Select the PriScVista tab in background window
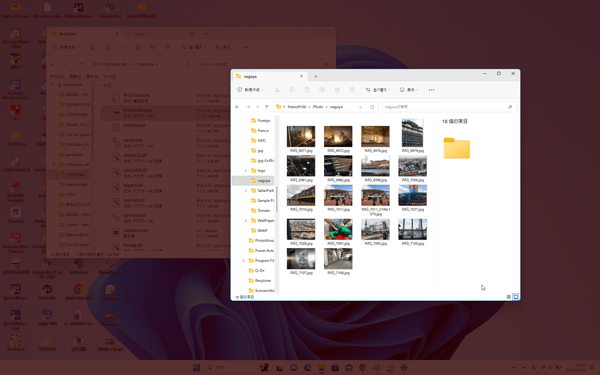600x375 pixels. (x=85, y=34)
